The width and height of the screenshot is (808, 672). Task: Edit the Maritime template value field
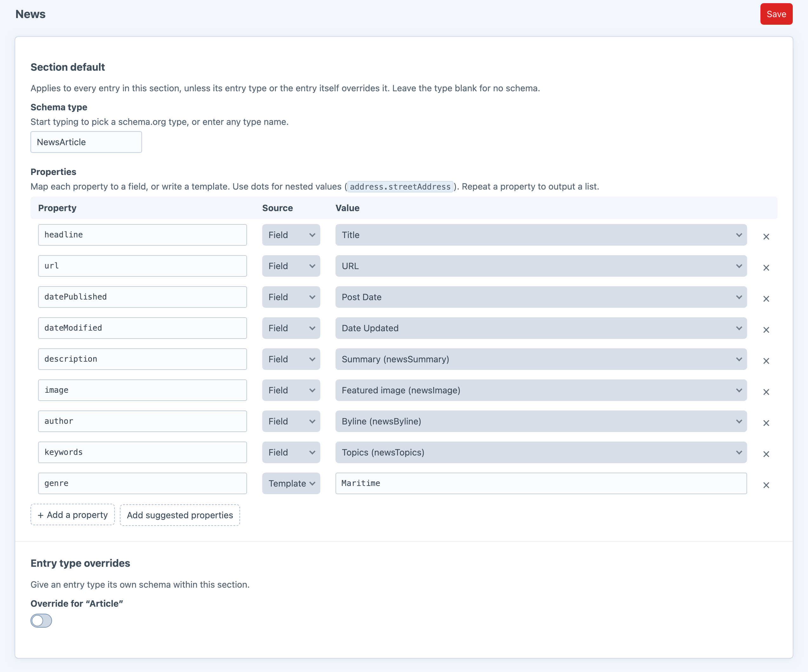click(541, 483)
